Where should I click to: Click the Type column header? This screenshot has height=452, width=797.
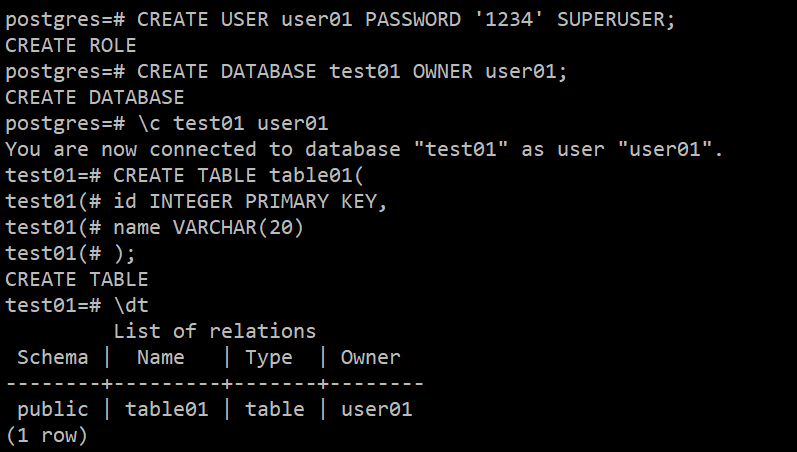[x=268, y=357]
